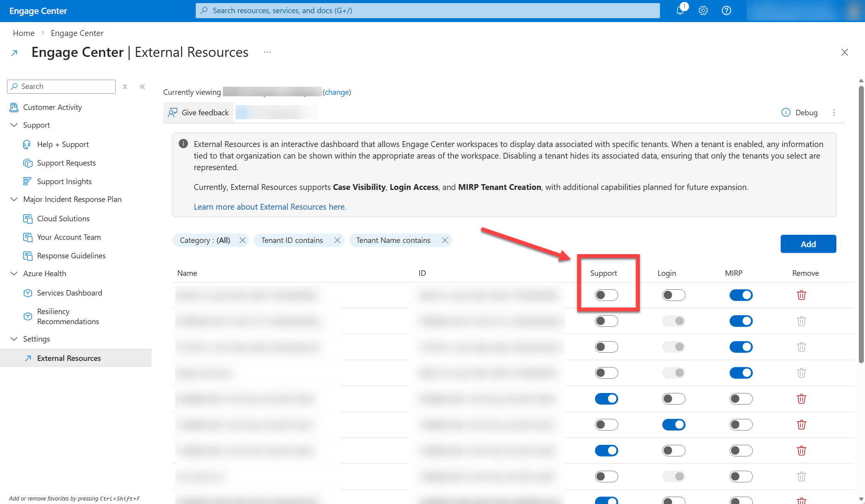
Task: Click the Name column header
Action: (x=187, y=273)
